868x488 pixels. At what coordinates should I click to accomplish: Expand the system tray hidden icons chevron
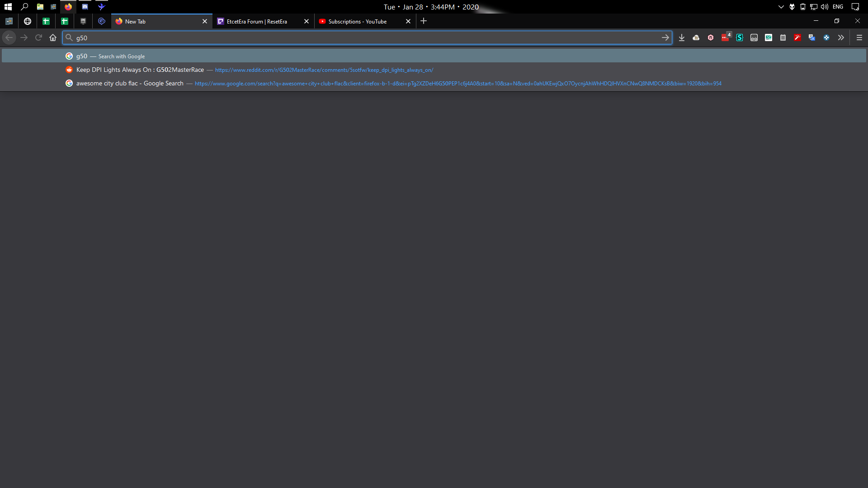pyautogui.click(x=781, y=7)
